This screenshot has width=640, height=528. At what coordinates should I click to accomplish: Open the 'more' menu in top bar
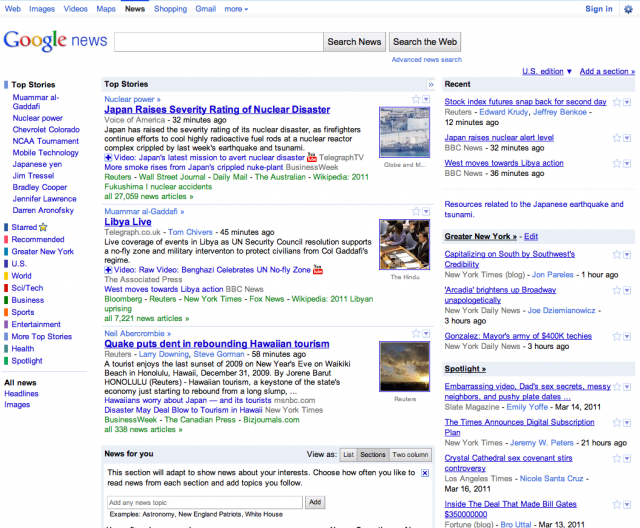click(236, 9)
